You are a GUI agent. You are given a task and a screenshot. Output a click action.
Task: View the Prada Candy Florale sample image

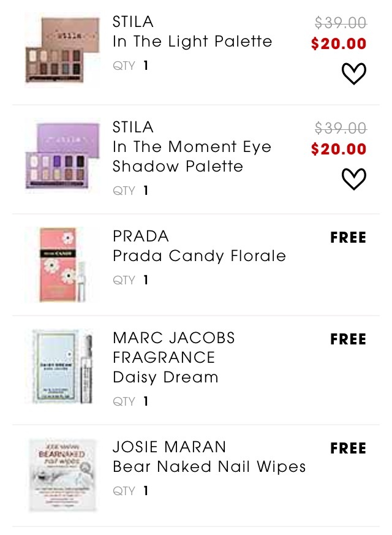pos(62,265)
